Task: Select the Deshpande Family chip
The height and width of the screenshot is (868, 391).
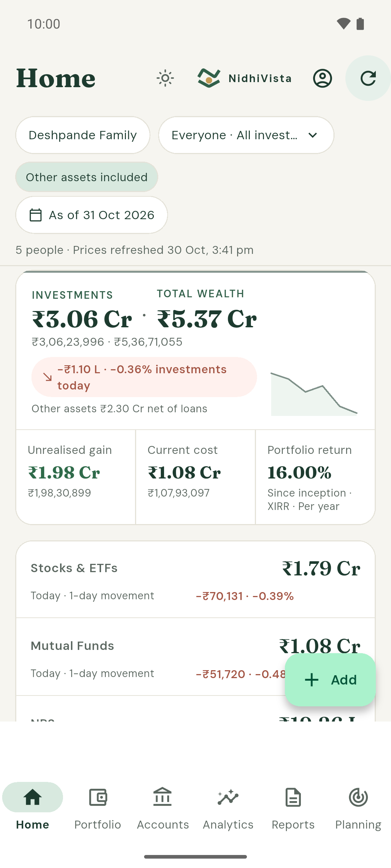Action: click(83, 135)
